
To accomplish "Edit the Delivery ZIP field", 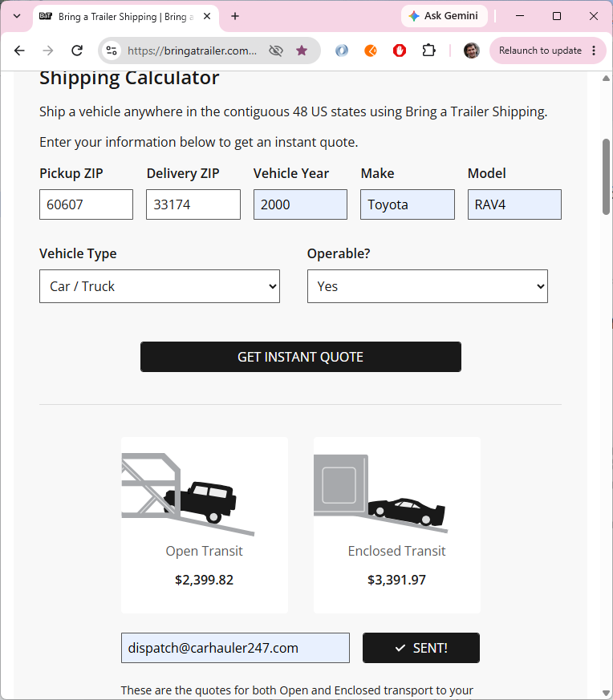I will [x=193, y=204].
